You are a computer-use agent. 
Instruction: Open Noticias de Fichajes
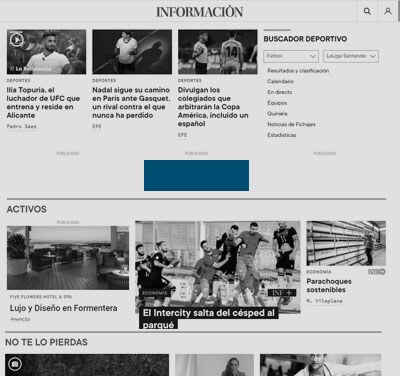tap(291, 124)
